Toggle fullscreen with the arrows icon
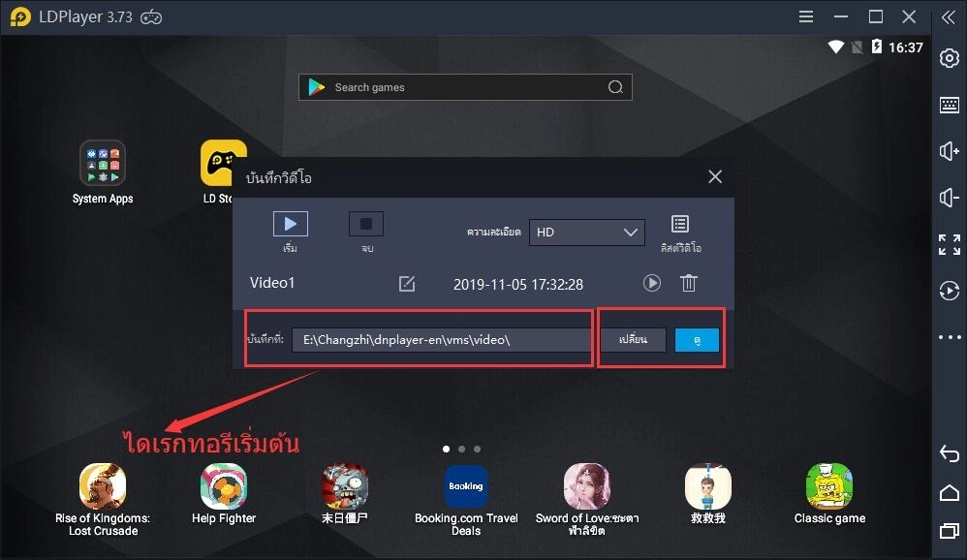The width and height of the screenshot is (967, 560). [950, 244]
